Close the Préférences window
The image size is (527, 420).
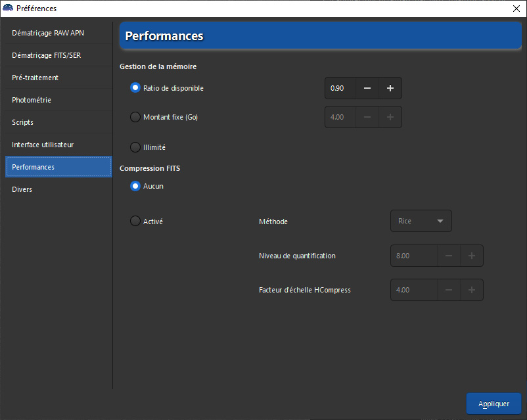pyautogui.click(x=516, y=9)
